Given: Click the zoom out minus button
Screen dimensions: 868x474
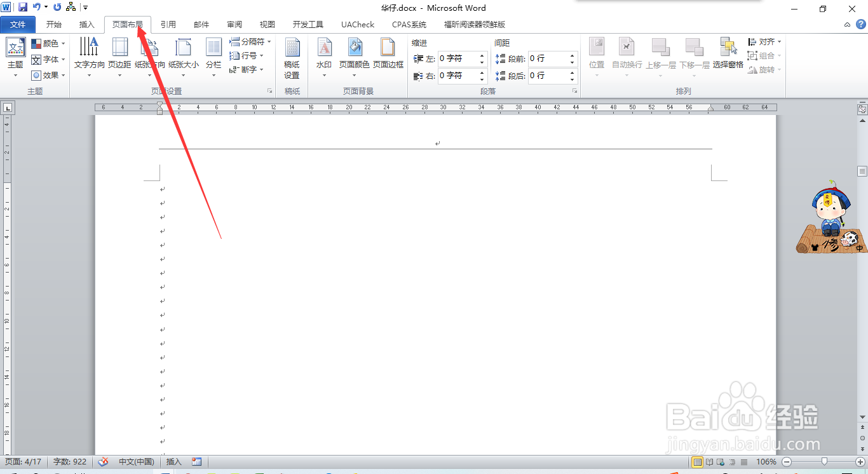Looking at the screenshot, I should click(787, 462).
